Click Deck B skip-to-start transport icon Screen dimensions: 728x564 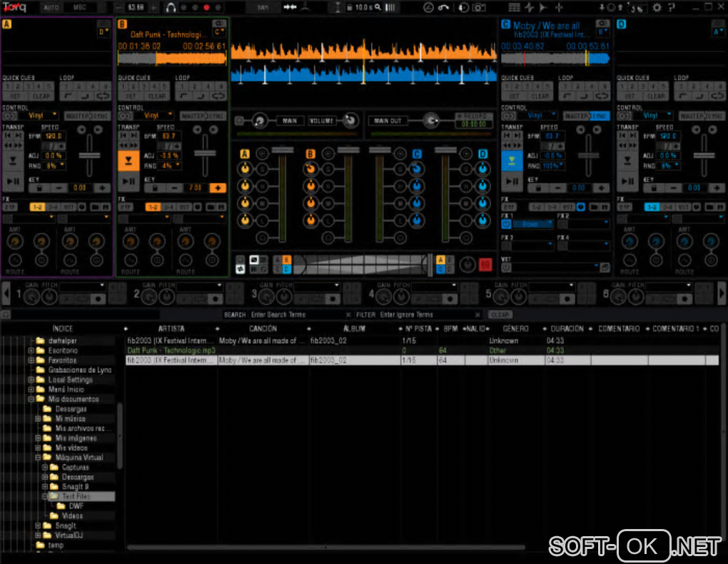click(123, 135)
